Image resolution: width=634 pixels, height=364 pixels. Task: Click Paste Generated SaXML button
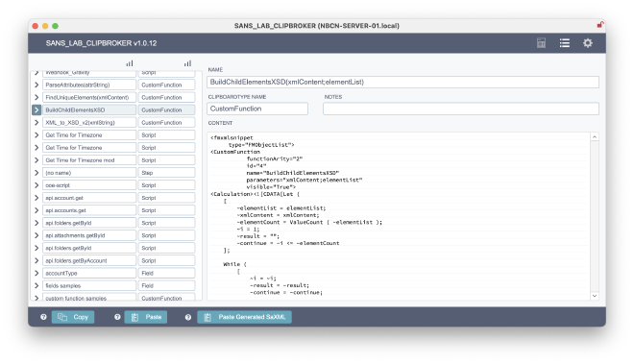[244, 317]
